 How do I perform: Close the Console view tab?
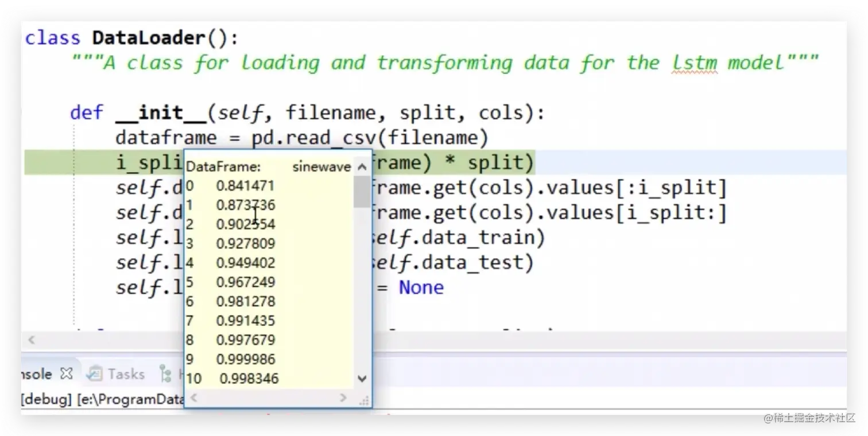click(x=67, y=374)
